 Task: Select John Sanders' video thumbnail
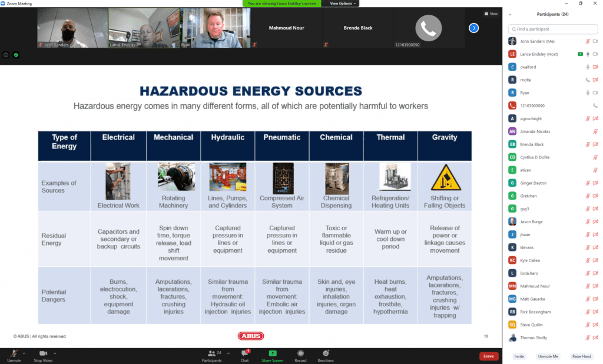72,28
